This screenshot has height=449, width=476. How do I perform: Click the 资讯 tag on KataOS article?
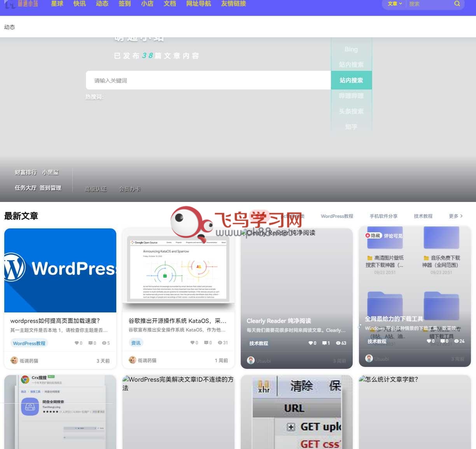pos(136,343)
